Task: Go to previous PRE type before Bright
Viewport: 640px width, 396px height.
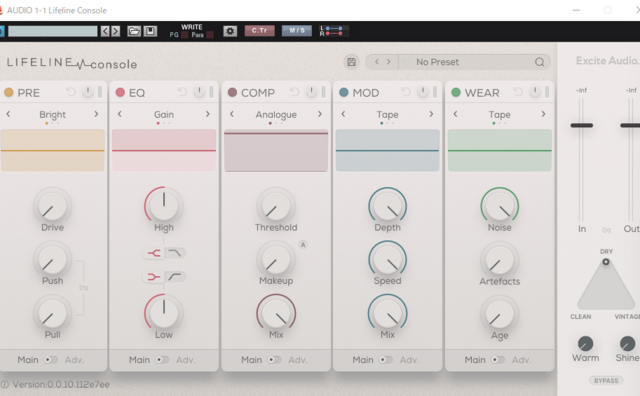Action: coord(8,114)
